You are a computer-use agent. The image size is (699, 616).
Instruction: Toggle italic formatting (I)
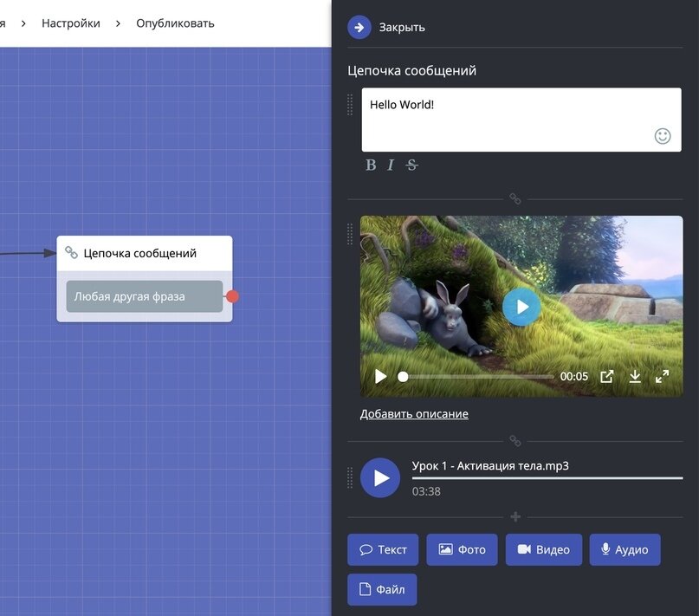pyautogui.click(x=391, y=165)
